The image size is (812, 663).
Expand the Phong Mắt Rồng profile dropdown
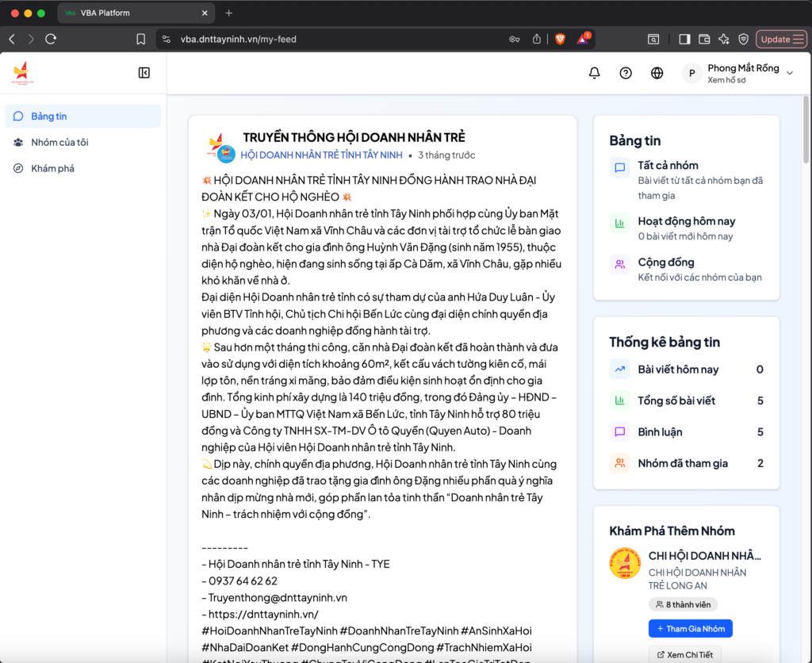click(x=789, y=73)
